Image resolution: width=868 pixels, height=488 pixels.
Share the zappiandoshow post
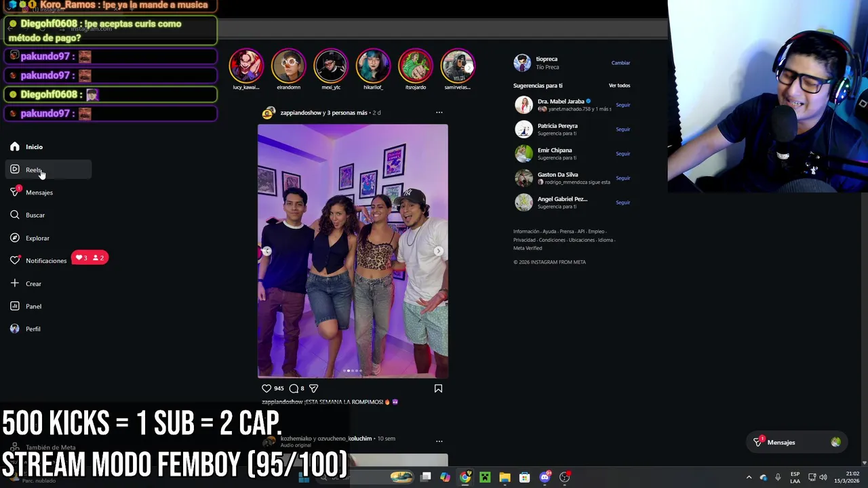point(313,388)
